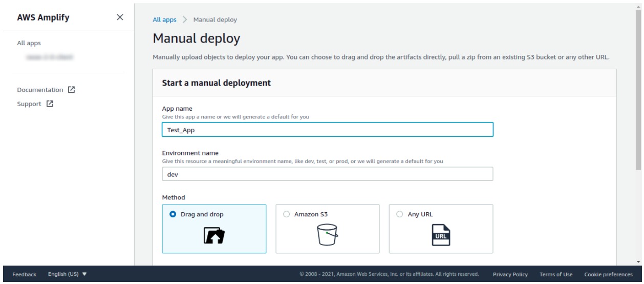Select the Amazon S3 radio button

pos(286,214)
